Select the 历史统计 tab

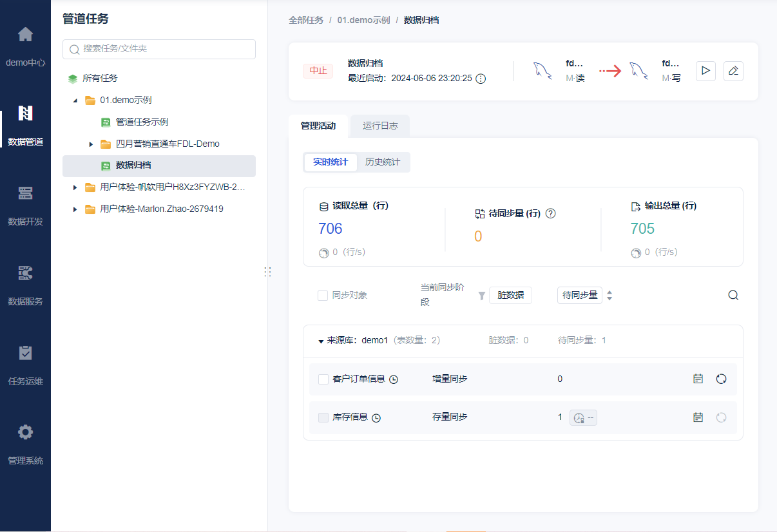383,162
